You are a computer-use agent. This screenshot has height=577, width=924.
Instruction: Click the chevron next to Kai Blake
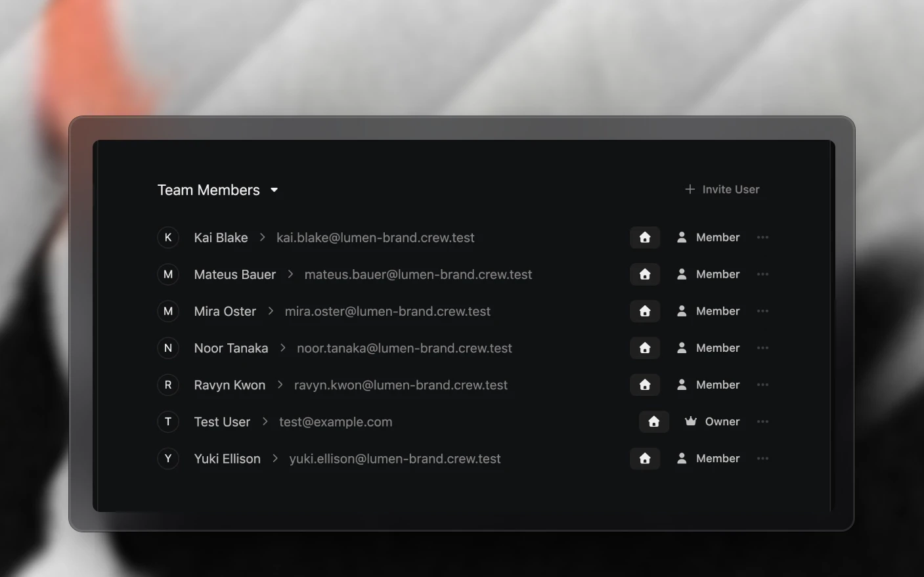coord(263,238)
